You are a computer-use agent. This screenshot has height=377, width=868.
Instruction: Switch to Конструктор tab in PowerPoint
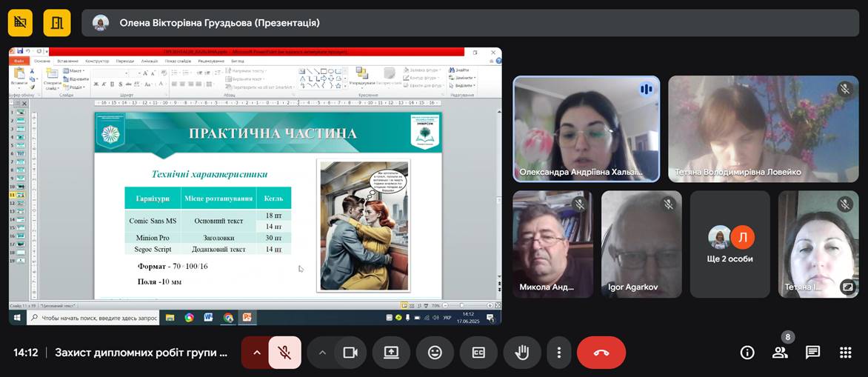[x=98, y=61]
